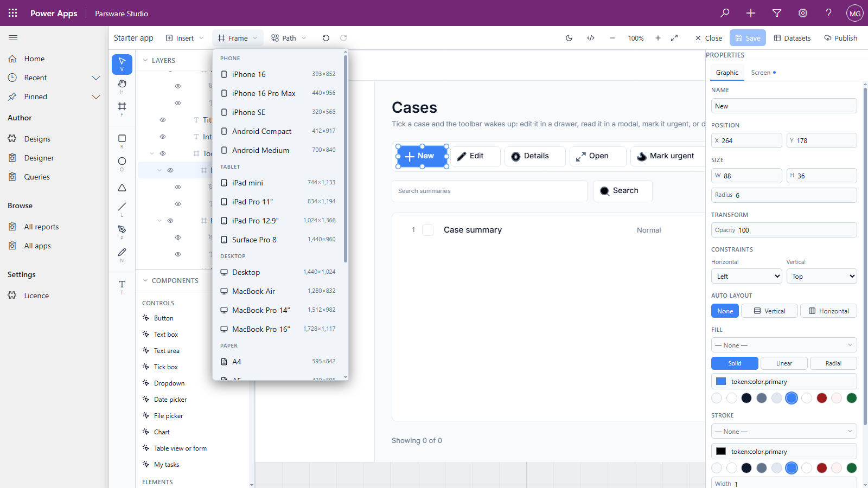
Task: Open the app launcher waffle icon
Action: pyautogui.click(x=13, y=13)
